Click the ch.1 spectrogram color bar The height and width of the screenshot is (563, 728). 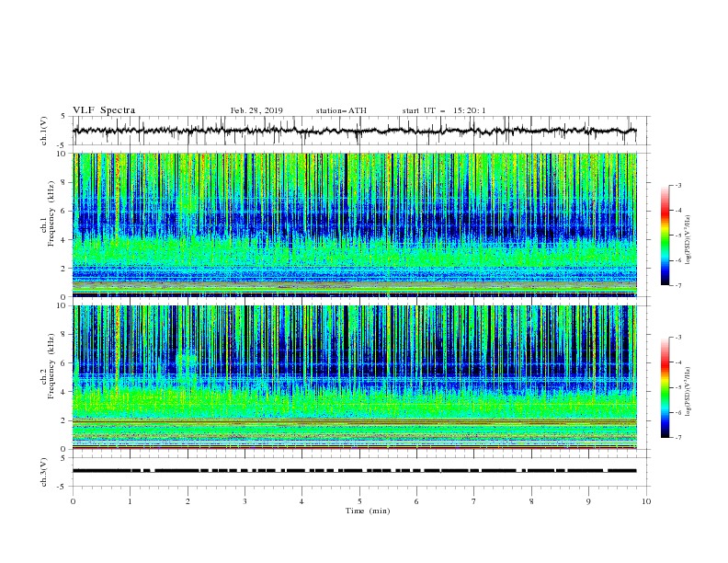click(x=665, y=236)
